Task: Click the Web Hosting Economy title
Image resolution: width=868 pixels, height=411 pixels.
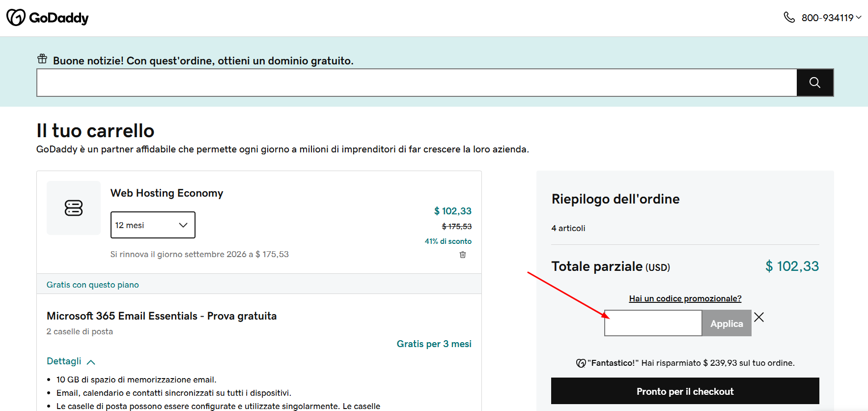Action: [167, 193]
